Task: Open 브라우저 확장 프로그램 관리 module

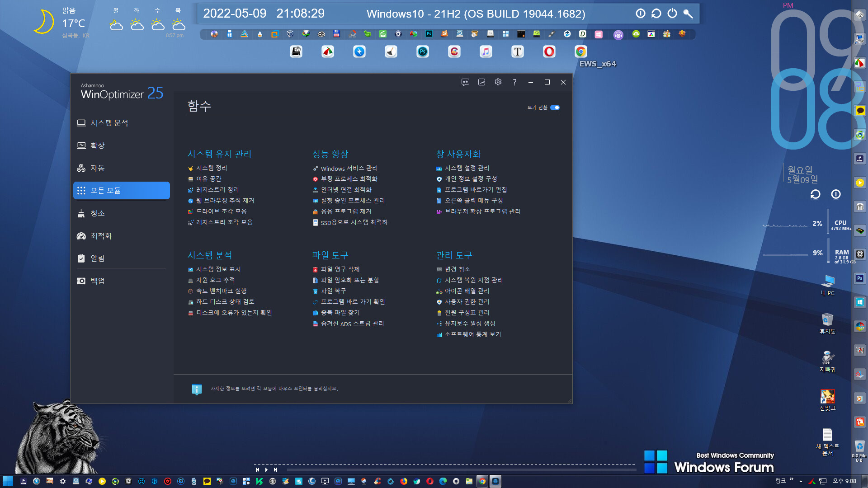Action: (478, 211)
